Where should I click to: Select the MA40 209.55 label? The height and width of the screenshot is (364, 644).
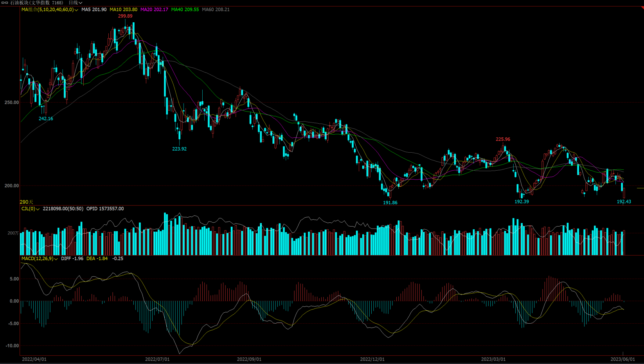click(x=185, y=9)
